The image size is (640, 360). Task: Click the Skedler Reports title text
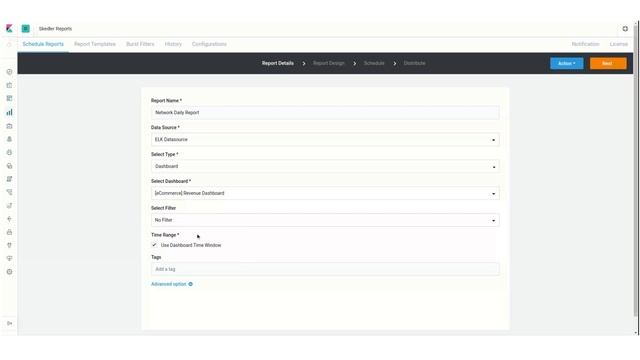55,29
